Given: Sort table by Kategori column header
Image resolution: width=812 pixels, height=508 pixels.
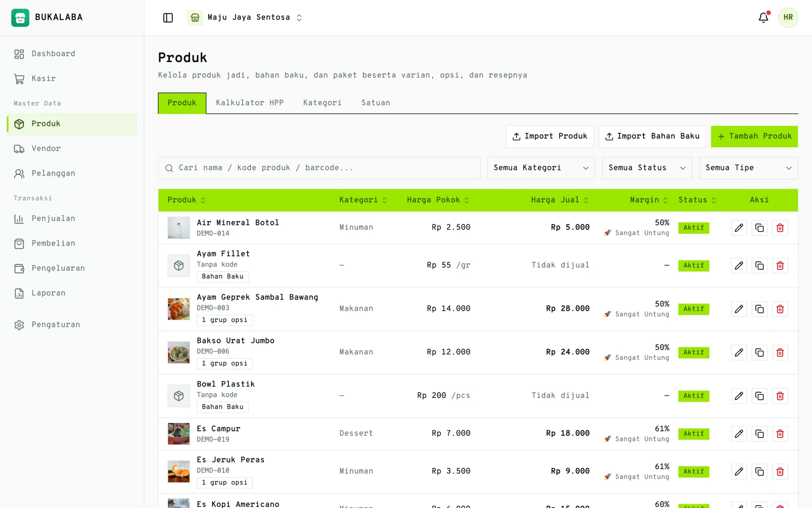Looking at the screenshot, I should [x=363, y=200].
